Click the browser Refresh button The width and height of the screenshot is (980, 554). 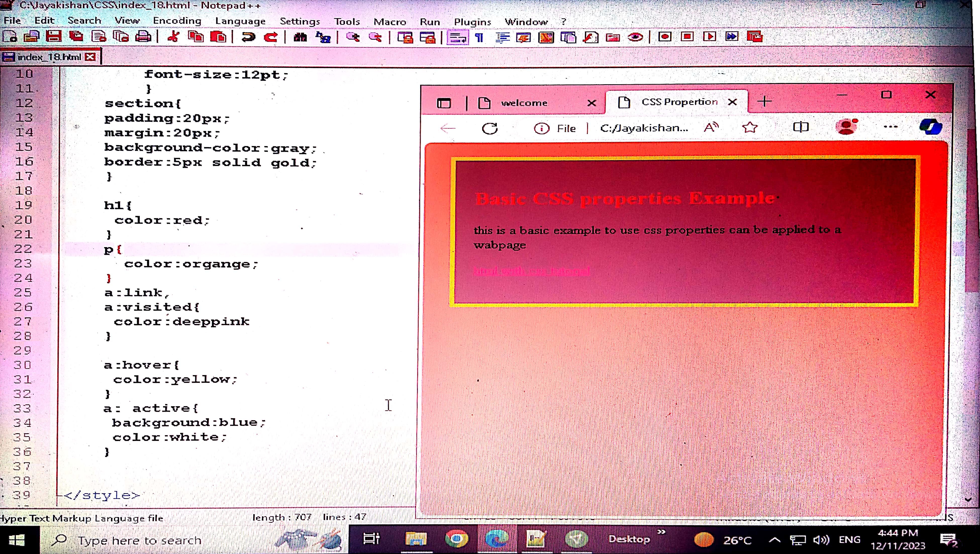click(x=489, y=128)
